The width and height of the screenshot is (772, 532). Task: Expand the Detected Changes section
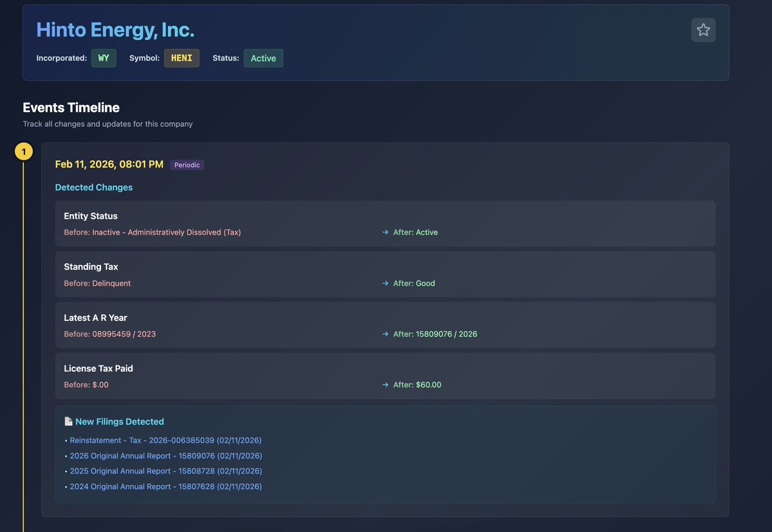(x=93, y=187)
